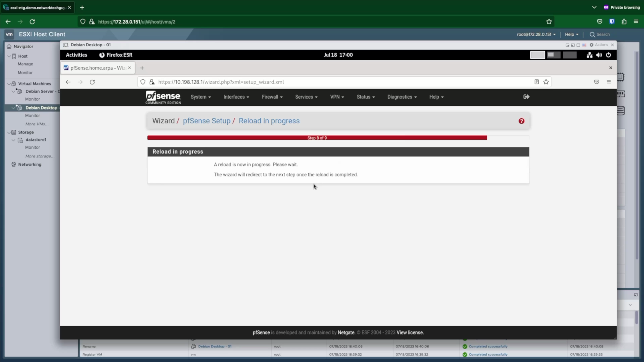644x362 pixels.
Task: Open the Diagnostics dropdown menu
Action: 402,97
